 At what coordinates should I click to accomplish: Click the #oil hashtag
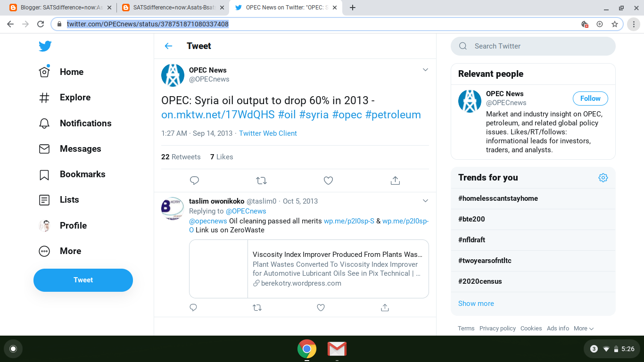pos(287,115)
